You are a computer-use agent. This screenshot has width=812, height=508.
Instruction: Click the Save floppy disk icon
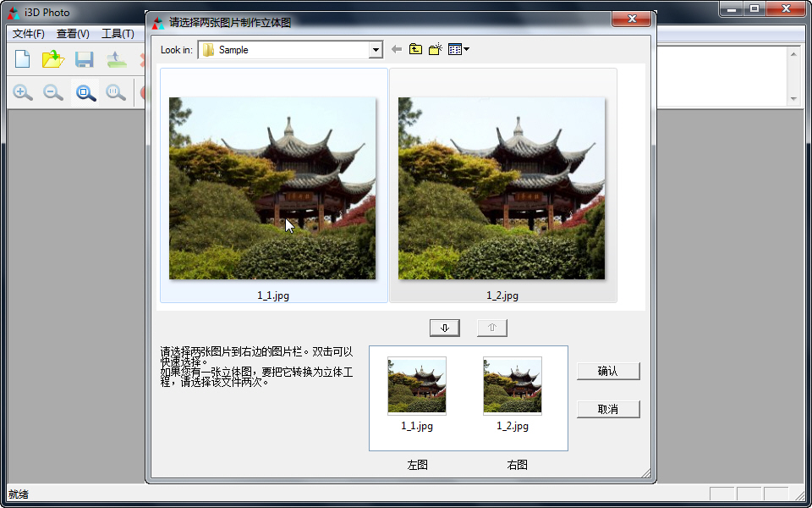point(84,59)
